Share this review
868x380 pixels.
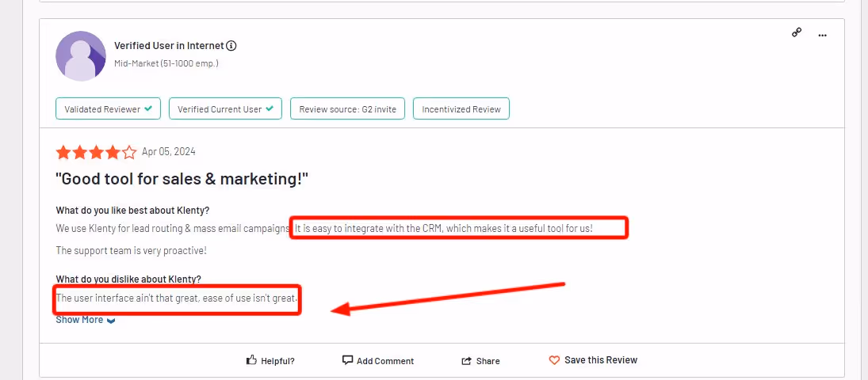[480, 361]
